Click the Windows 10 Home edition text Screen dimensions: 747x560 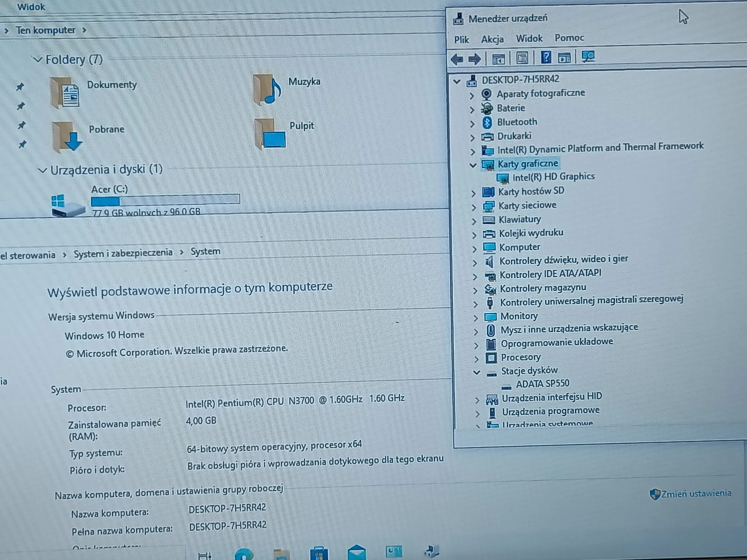(x=104, y=335)
